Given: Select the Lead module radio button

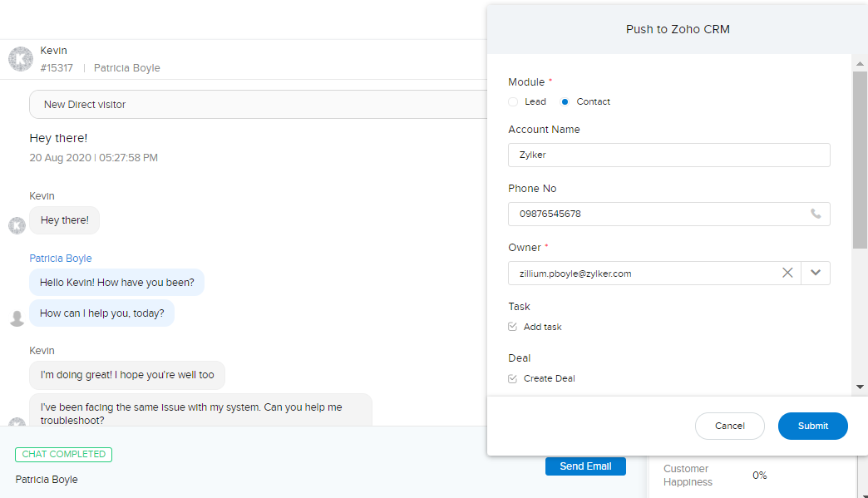Looking at the screenshot, I should pyautogui.click(x=513, y=101).
